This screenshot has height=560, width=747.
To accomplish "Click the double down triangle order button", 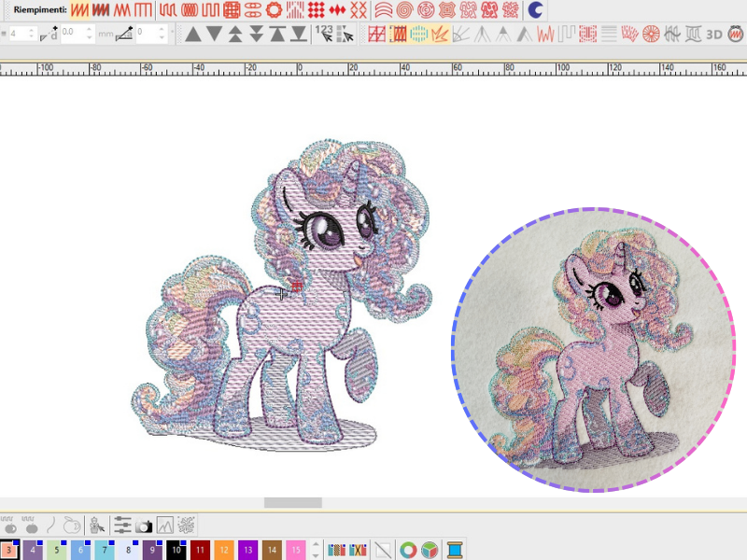I will point(256,34).
